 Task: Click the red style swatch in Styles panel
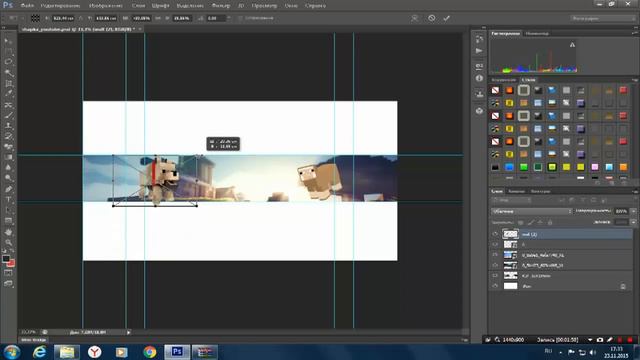tap(623, 90)
